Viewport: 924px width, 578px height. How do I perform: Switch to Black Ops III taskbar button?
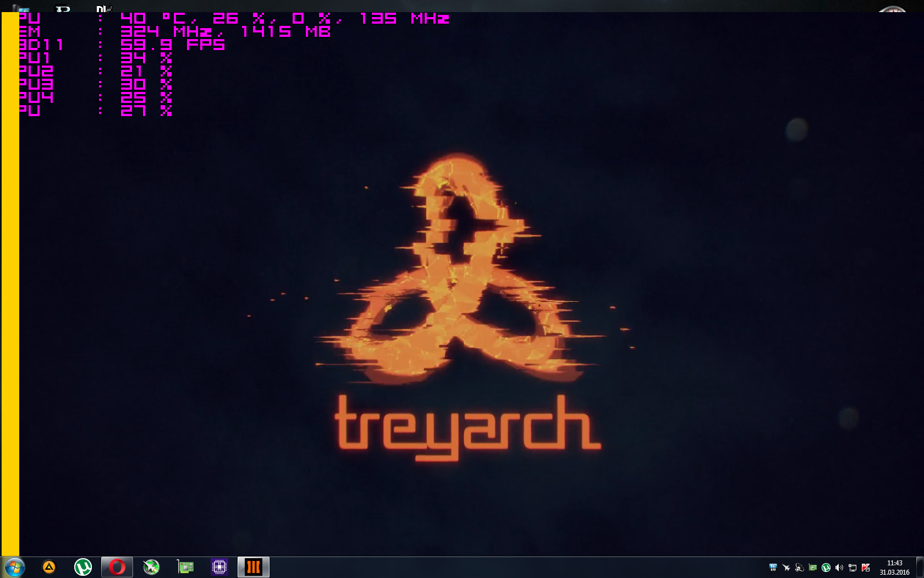(254, 567)
